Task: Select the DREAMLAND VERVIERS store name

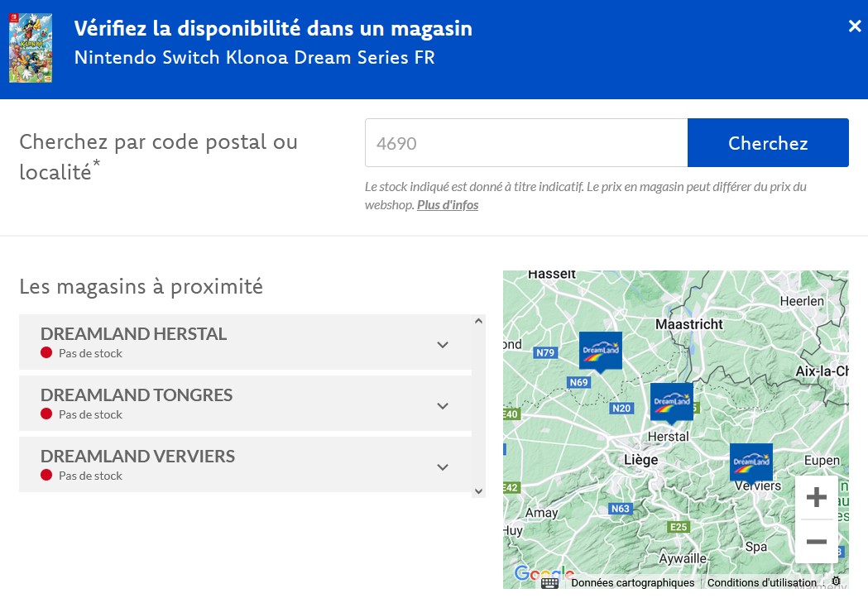Action: (137, 457)
